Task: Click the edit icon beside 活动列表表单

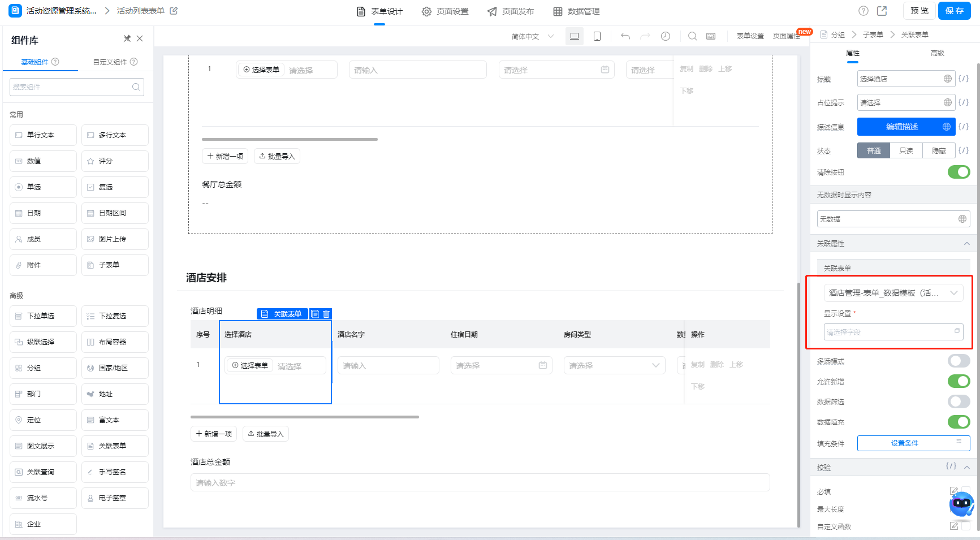Action: pyautogui.click(x=174, y=11)
